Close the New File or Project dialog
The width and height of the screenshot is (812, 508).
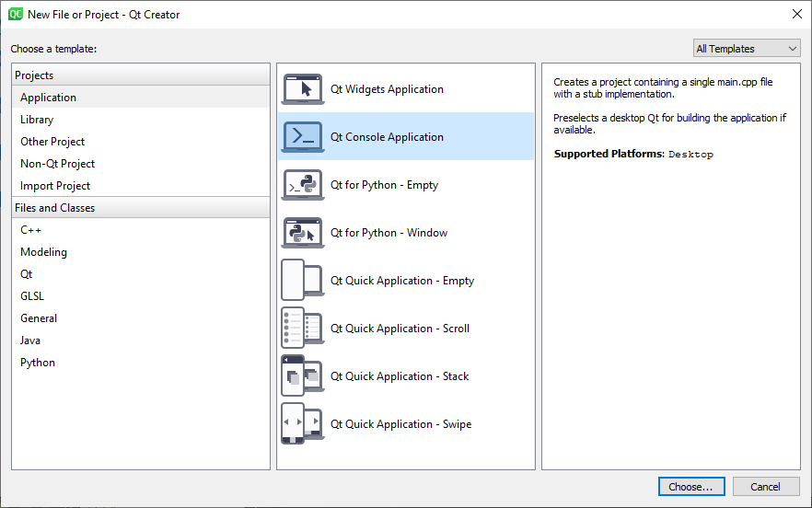click(x=796, y=14)
